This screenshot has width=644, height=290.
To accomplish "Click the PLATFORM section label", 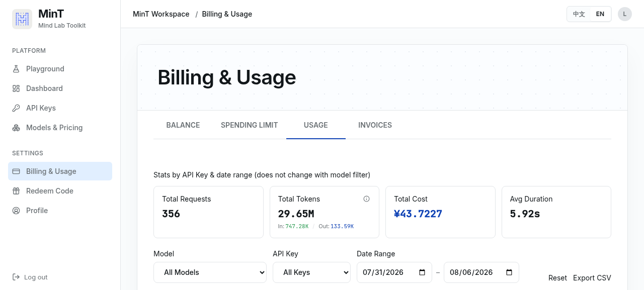I will 29,51.
